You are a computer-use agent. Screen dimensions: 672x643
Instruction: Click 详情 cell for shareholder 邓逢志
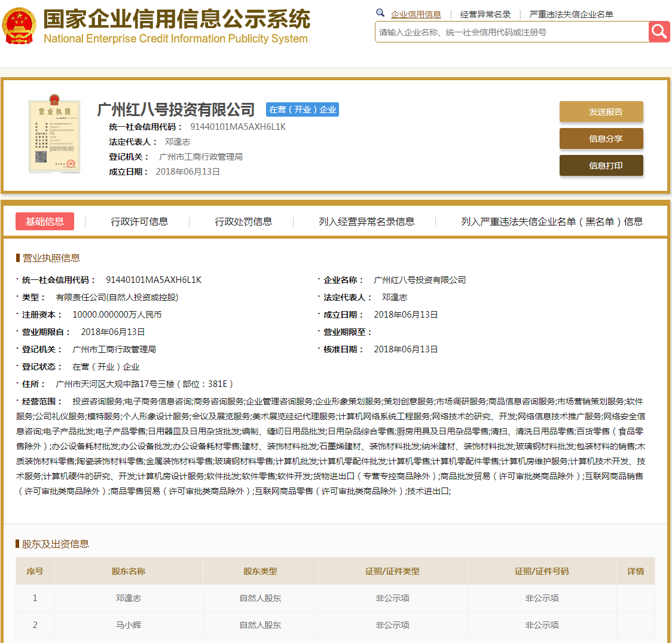(636, 598)
